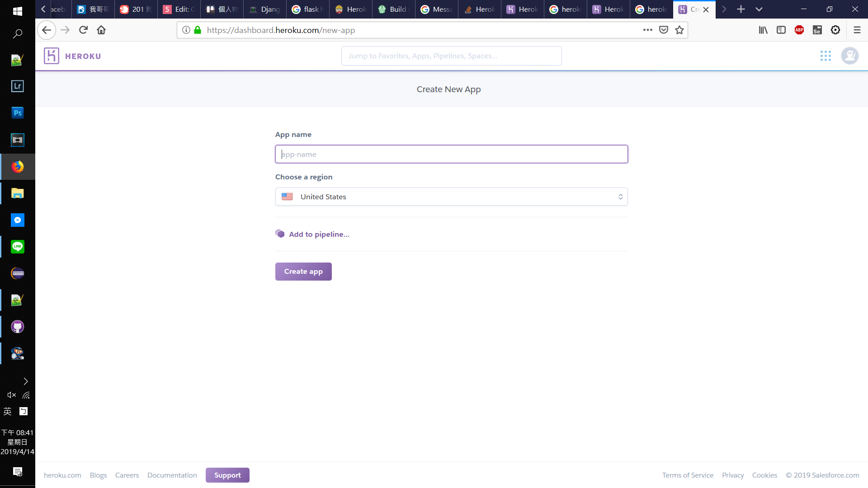Open the Documentation footer link

coord(172,475)
